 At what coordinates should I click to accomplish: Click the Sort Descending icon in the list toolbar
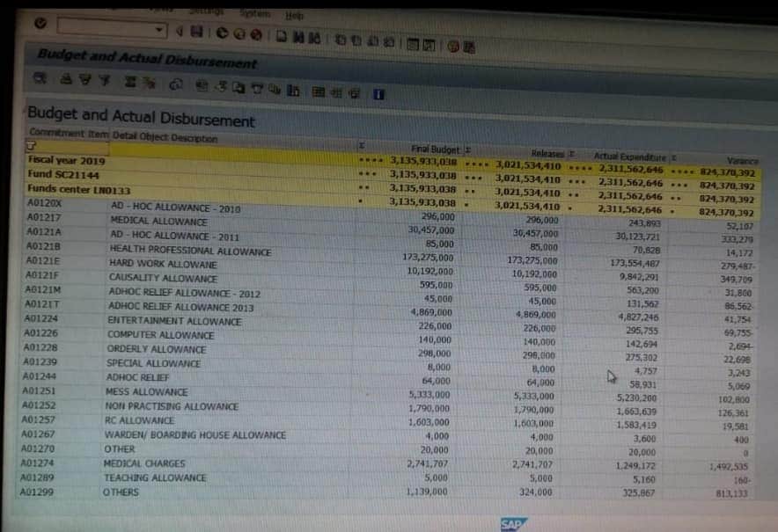(84, 80)
